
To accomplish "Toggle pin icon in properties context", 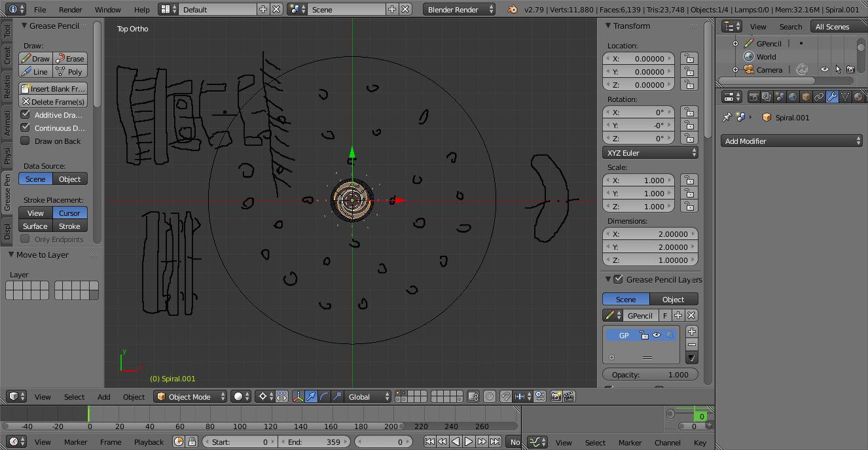I will (726, 118).
